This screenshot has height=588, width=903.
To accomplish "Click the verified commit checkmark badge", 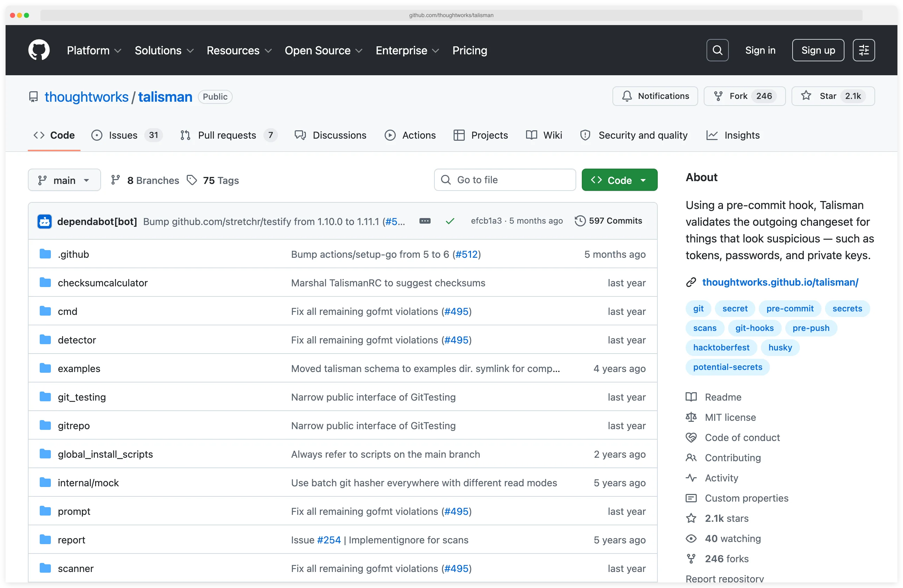I will [450, 220].
